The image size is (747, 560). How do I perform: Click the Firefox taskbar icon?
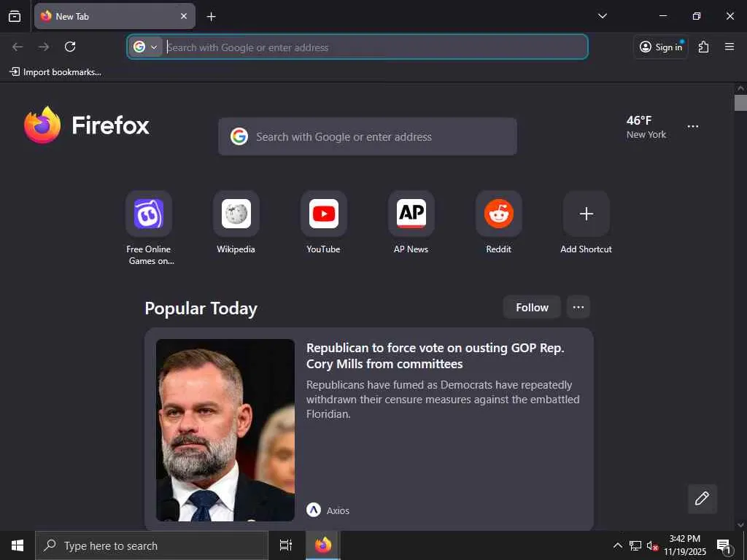point(323,545)
